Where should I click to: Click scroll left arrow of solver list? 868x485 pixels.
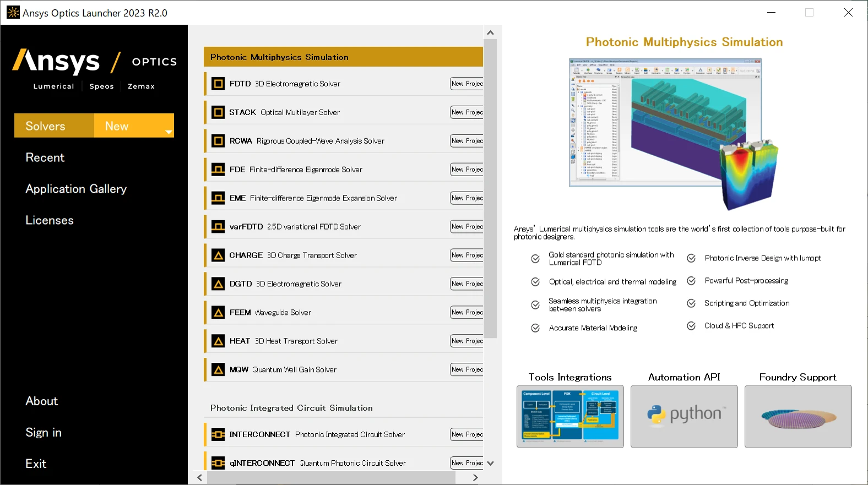200,477
